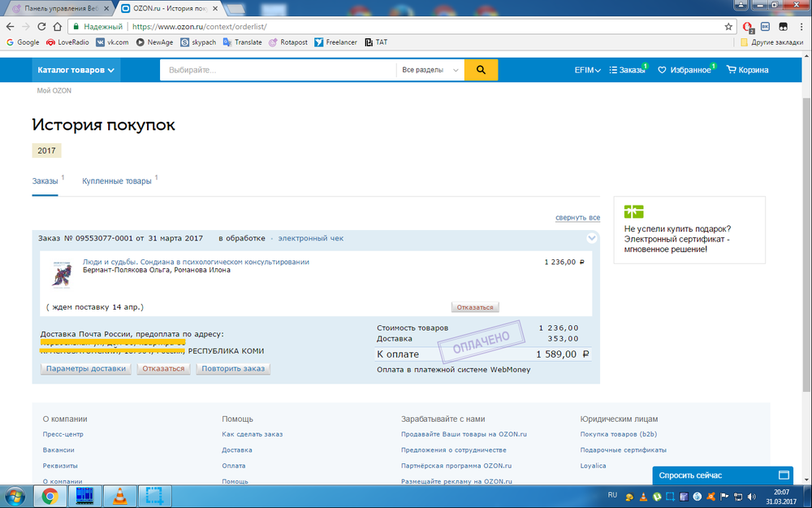This screenshot has height=508, width=812.
Task: Open the Другие закладки folder
Action: 771,42
